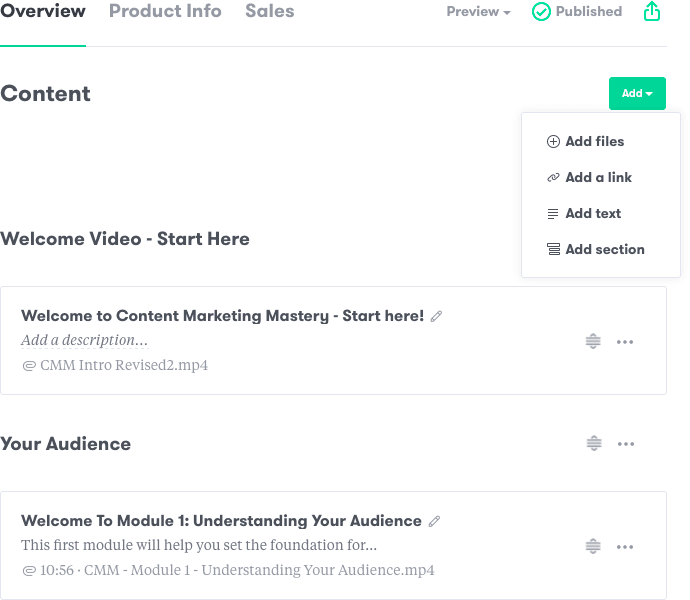The width and height of the screenshot is (690, 600).
Task: Switch to the Sales tab
Action: tap(269, 11)
